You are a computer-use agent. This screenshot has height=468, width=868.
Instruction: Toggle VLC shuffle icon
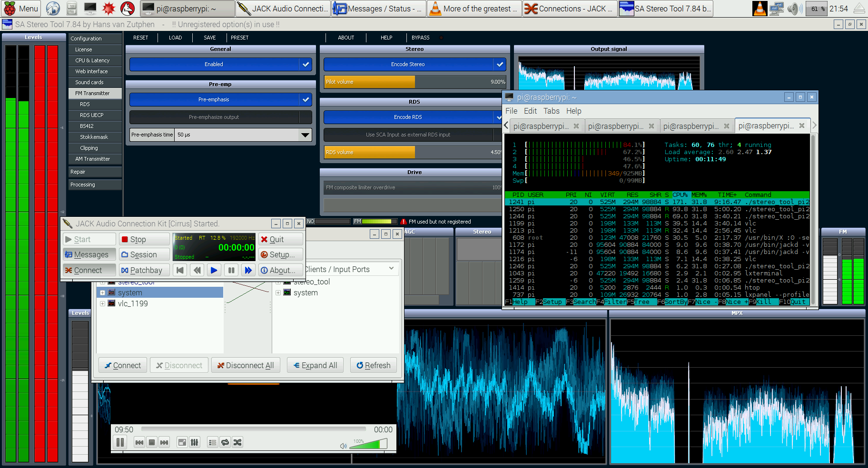click(237, 442)
